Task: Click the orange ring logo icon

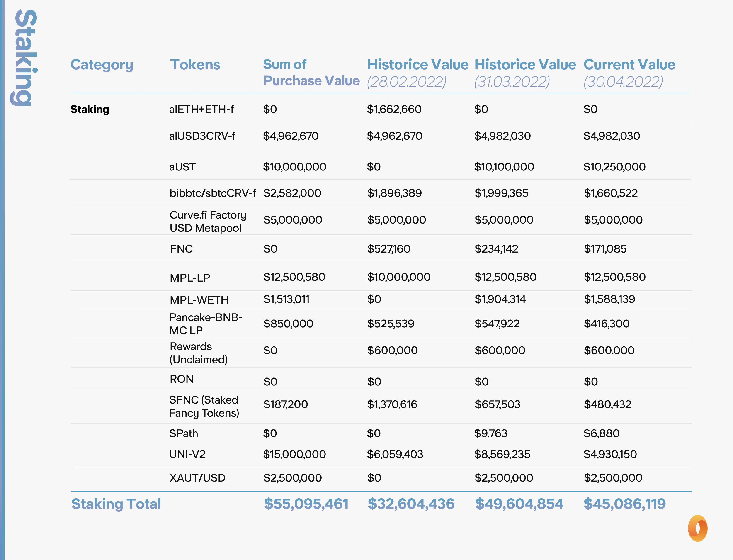Action: tap(698, 528)
